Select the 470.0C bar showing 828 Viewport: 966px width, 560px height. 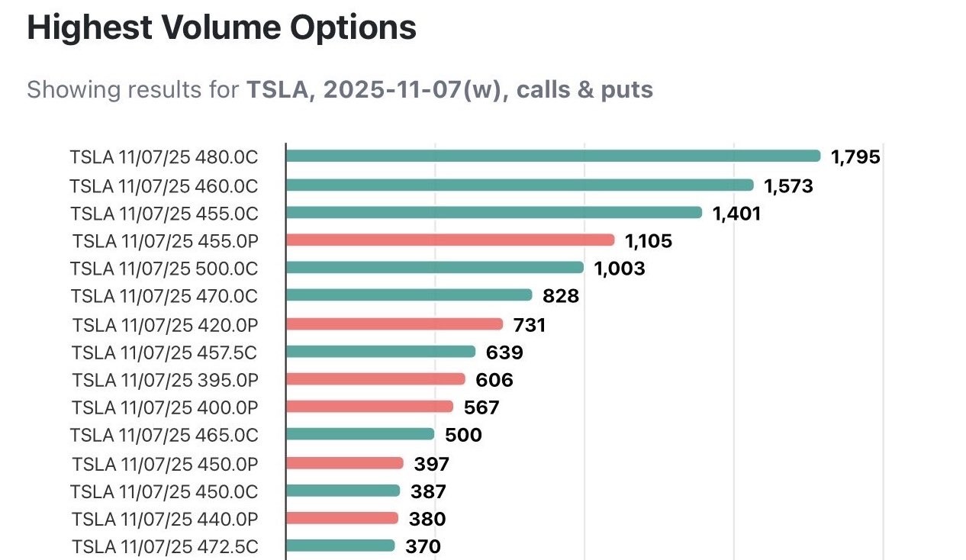coord(409,295)
